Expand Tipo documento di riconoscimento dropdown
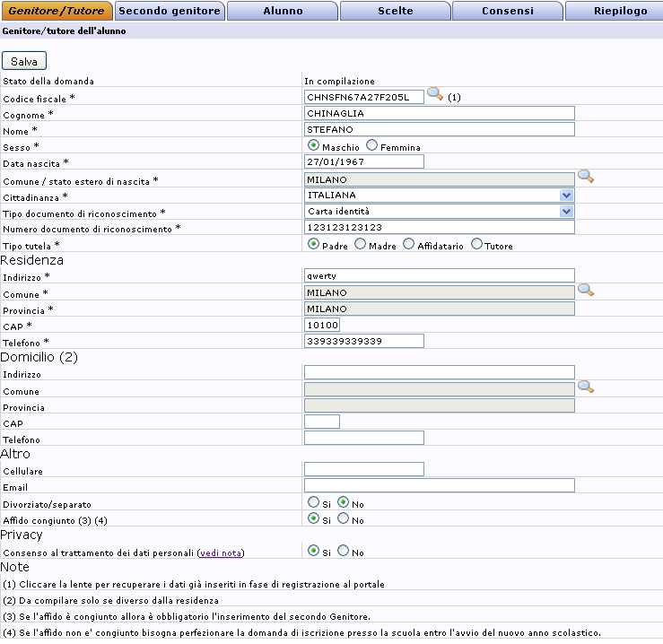663x644 pixels. tap(565, 211)
